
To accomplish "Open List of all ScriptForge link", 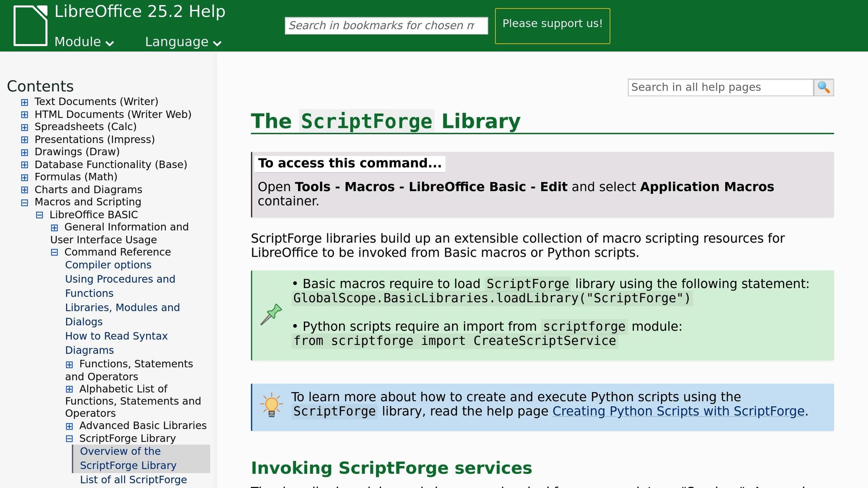I will click(134, 480).
